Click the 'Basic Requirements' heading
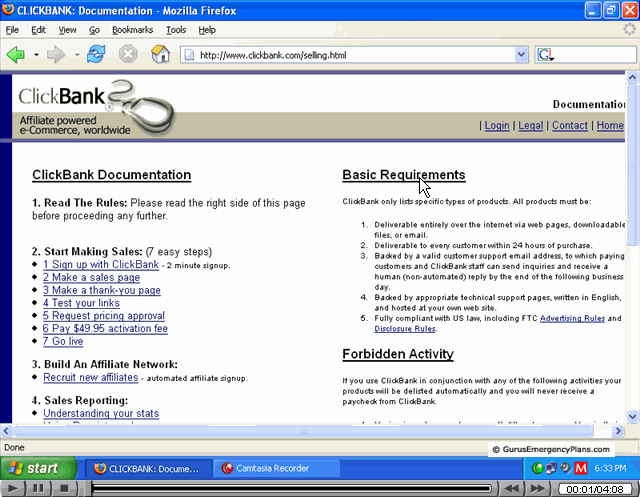 [x=404, y=175]
